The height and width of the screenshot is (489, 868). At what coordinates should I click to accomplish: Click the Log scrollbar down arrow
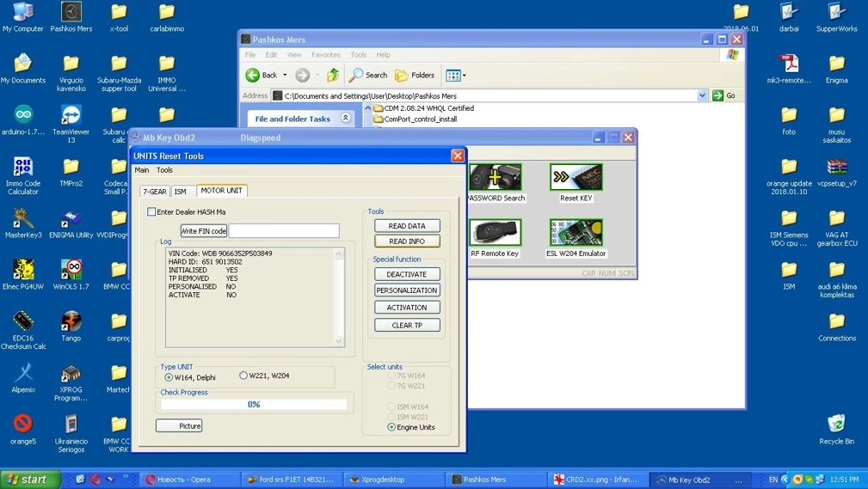pos(339,340)
